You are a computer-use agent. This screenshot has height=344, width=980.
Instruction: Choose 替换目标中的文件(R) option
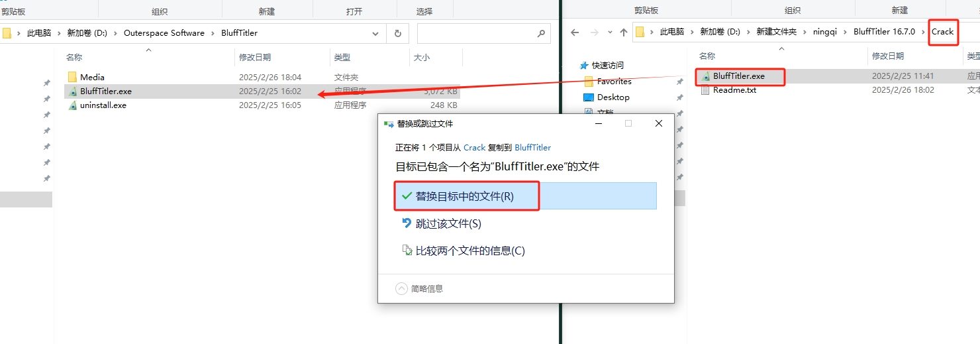464,196
